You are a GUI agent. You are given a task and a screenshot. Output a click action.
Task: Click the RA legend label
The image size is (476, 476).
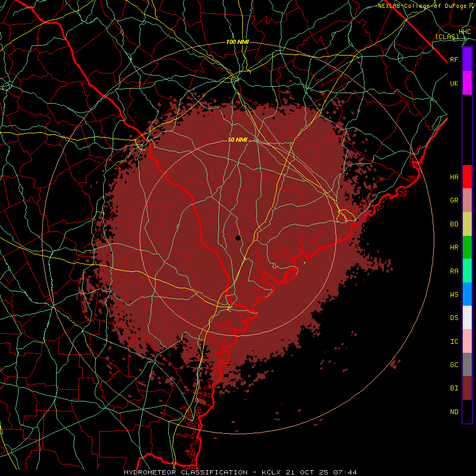click(454, 271)
